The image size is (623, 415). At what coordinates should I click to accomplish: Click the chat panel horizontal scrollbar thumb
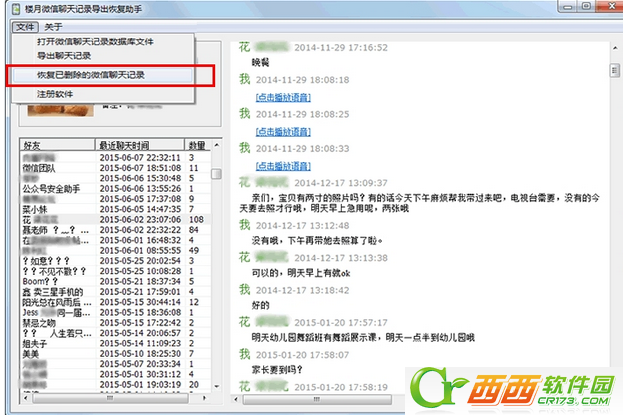coord(317,399)
